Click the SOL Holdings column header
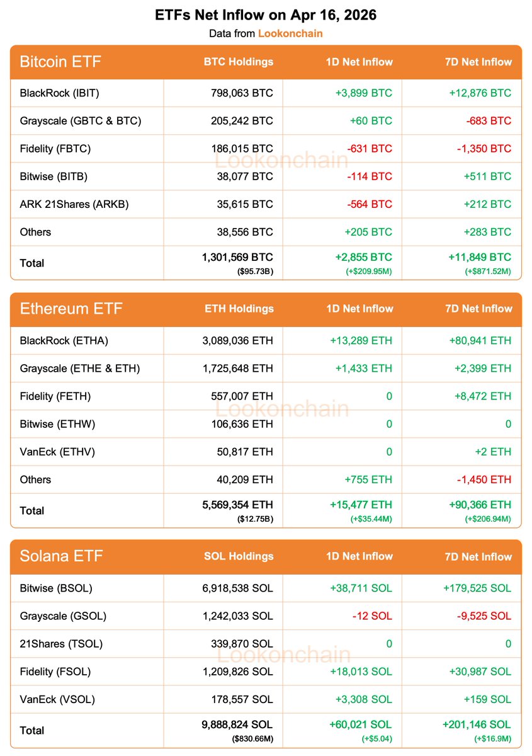The width and height of the screenshot is (532, 756). click(x=239, y=556)
